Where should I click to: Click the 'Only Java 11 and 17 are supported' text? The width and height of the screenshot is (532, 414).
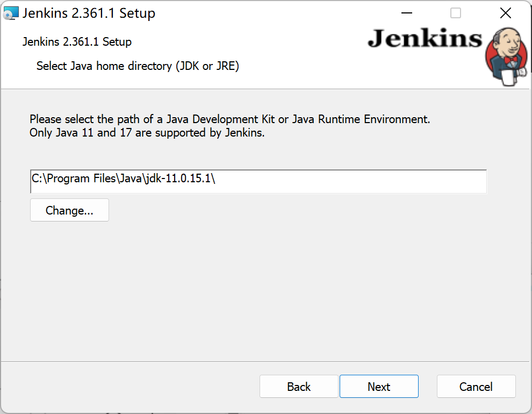[147, 132]
